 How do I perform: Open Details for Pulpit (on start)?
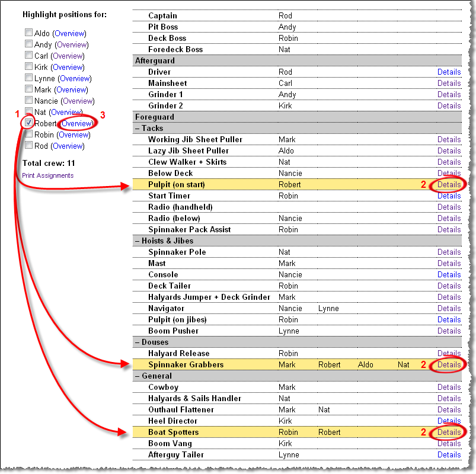point(449,184)
